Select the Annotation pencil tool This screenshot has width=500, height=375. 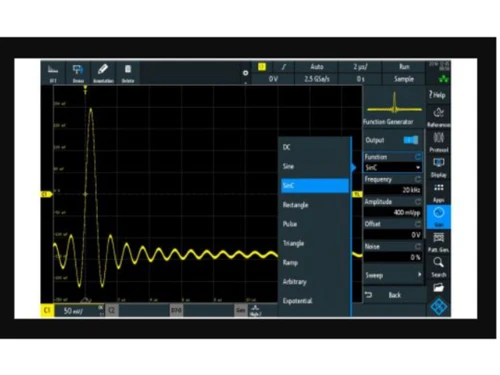(x=103, y=73)
